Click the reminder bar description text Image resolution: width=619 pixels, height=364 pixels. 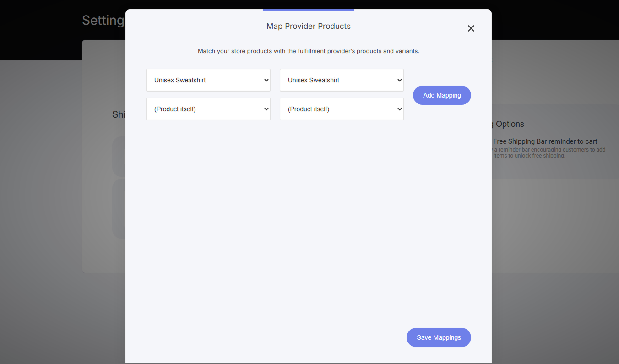pyautogui.click(x=548, y=152)
